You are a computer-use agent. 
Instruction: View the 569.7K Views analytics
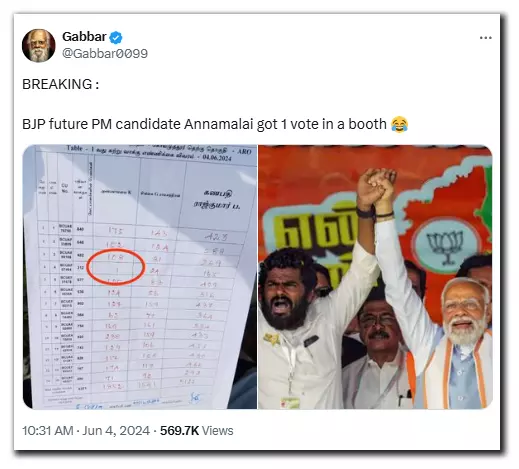(x=196, y=431)
